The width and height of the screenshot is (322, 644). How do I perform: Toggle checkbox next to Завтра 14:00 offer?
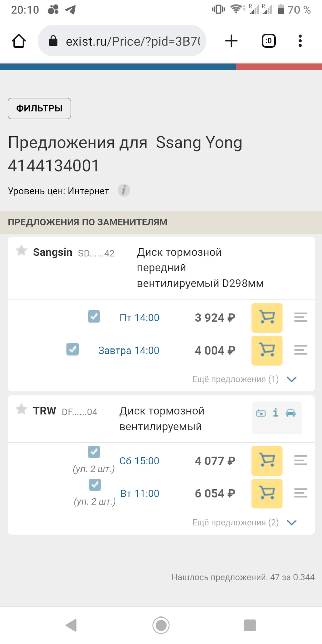73,349
